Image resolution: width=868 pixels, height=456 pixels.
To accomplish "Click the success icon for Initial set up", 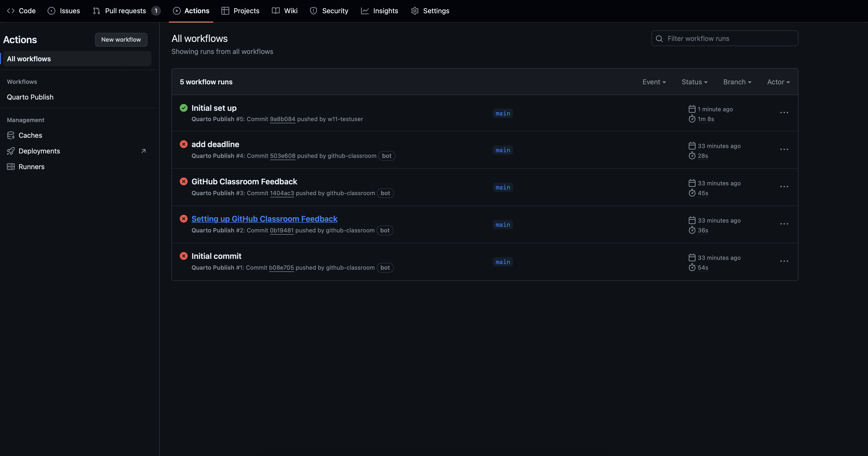I will click(x=184, y=108).
